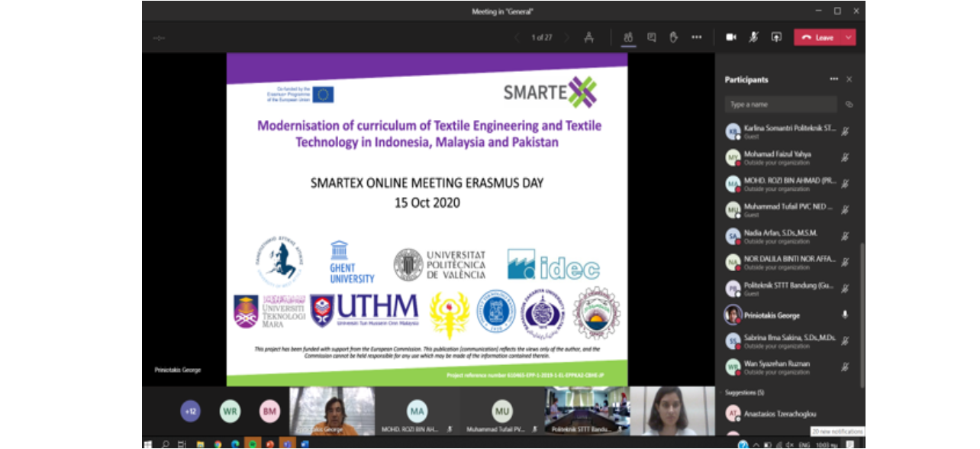
Task: Close the Participants panel
Action: 849,79
